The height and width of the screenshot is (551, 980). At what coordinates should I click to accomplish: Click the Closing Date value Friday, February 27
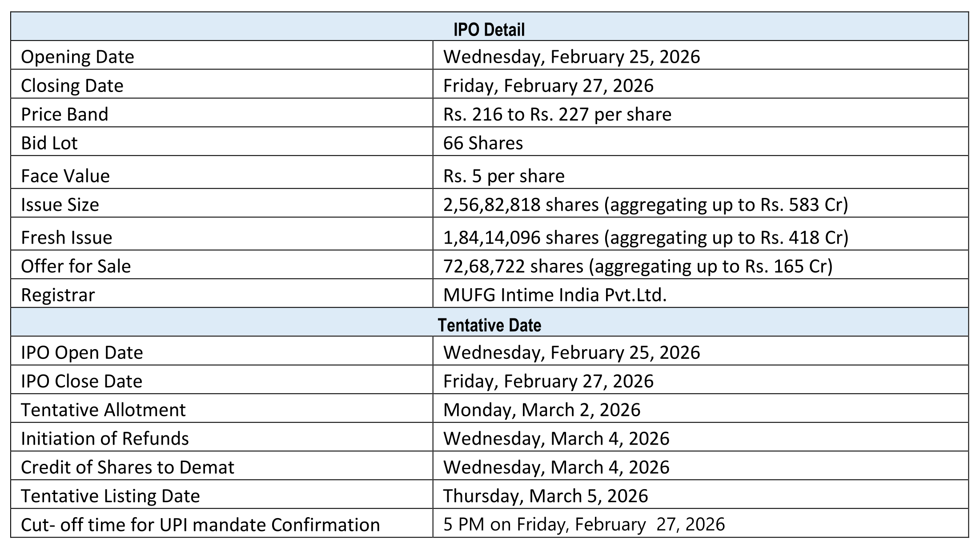(548, 85)
